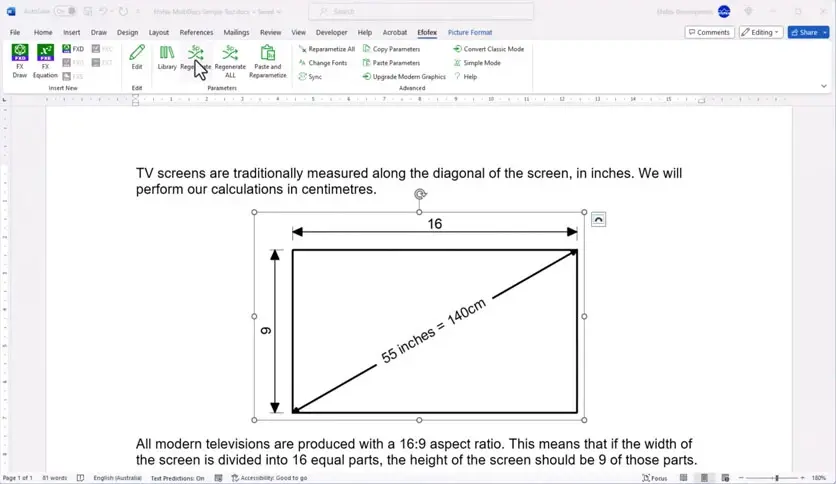Click Change Fonts
836x484 pixels.
tap(323, 63)
